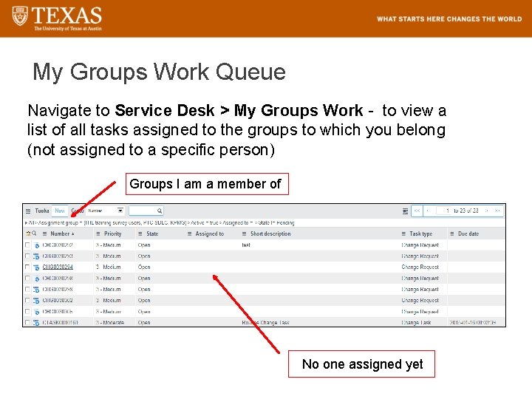Click the list view icon left of pagination

point(405,211)
